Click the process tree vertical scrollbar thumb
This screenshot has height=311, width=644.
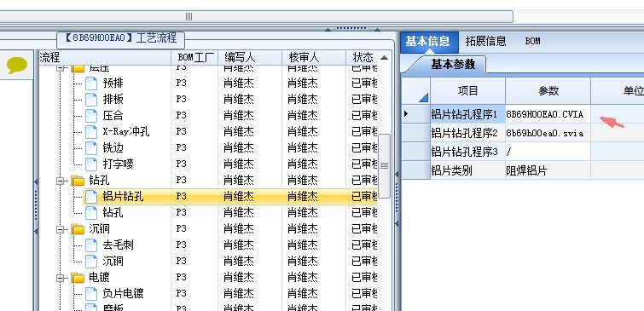[384, 165]
